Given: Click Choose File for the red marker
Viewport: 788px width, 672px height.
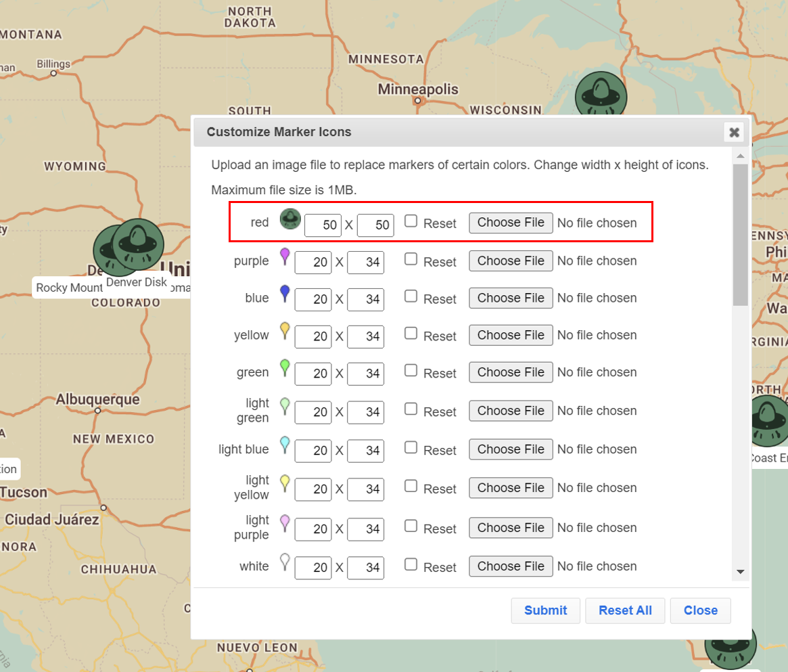Looking at the screenshot, I should [511, 223].
